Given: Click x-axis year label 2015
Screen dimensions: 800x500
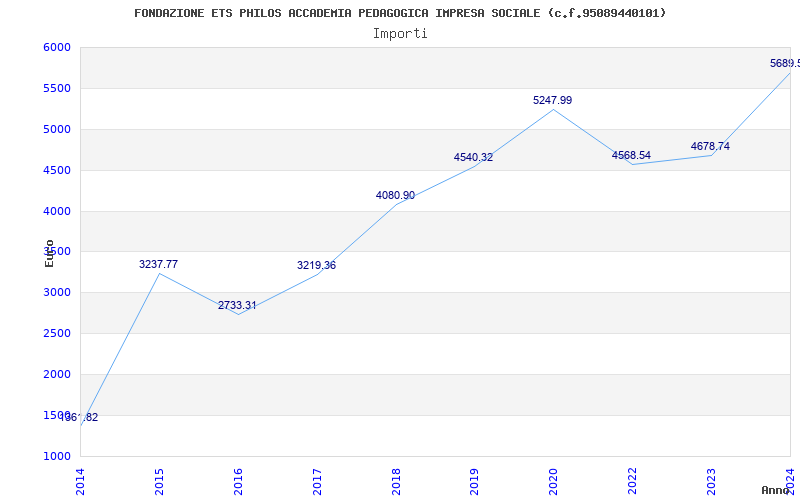Looking at the screenshot, I should coord(159,482).
